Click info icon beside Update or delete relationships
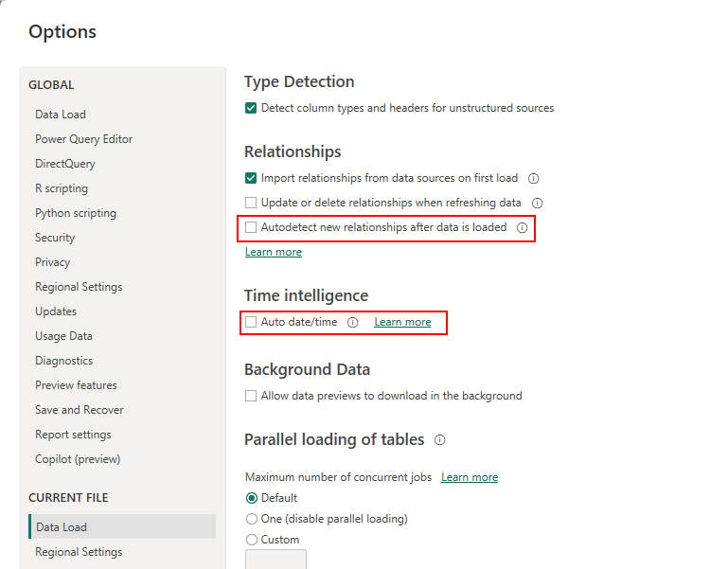 537,203
